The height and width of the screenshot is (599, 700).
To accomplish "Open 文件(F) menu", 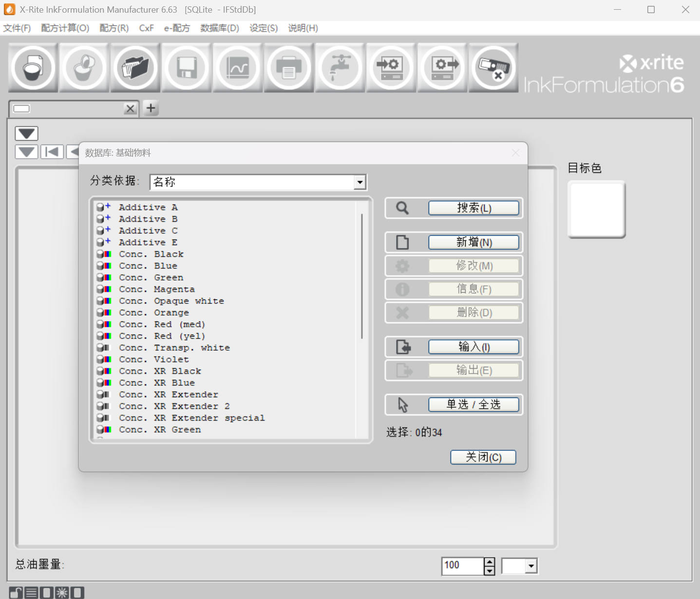I will 17,28.
